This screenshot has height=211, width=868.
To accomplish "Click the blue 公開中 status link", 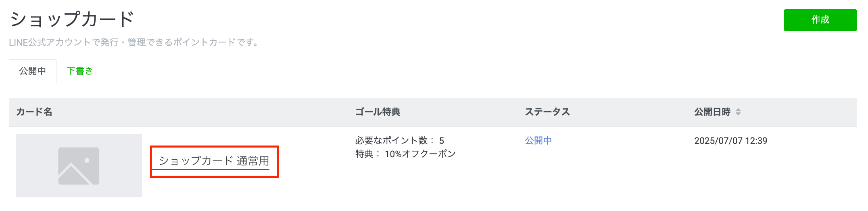I will (x=538, y=141).
